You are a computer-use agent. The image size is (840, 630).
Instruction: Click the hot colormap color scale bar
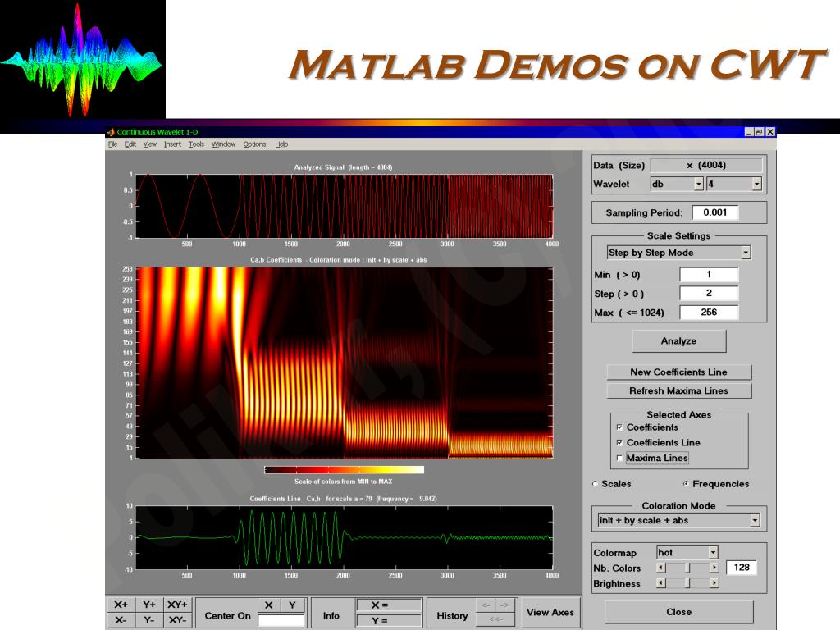[345, 470]
